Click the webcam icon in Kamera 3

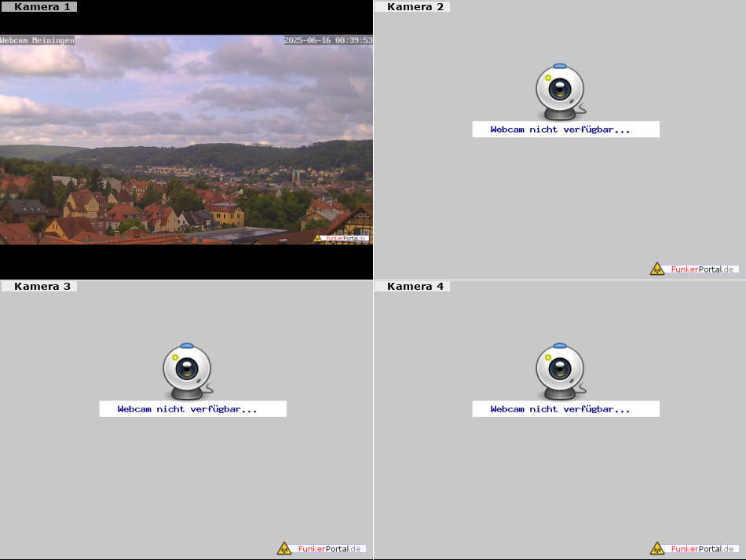[188, 372]
